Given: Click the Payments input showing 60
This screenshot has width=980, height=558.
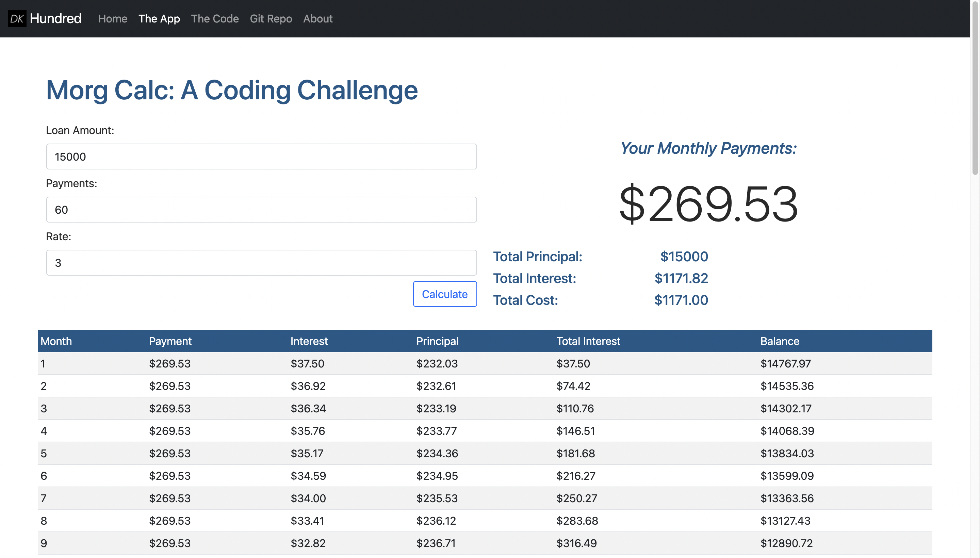Looking at the screenshot, I should point(261,210).
